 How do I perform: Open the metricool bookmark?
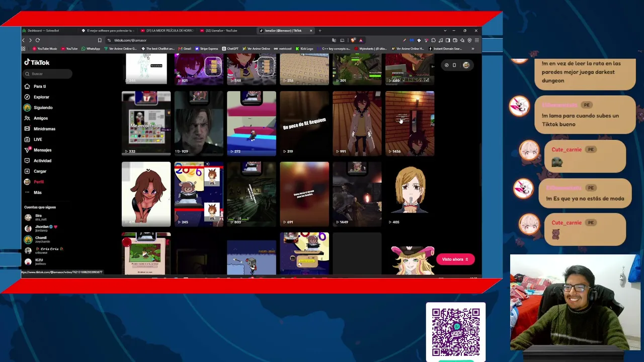pyautogui.click(x=283, y=49)
